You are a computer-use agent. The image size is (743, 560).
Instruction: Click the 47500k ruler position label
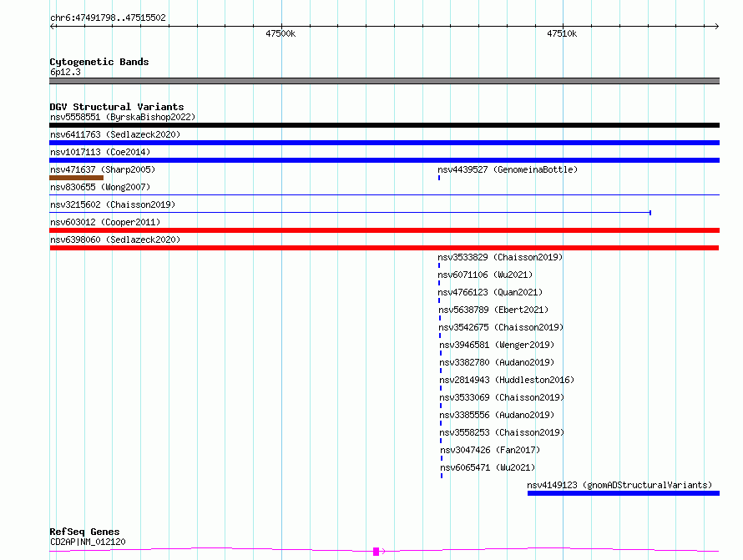(281, 33)
